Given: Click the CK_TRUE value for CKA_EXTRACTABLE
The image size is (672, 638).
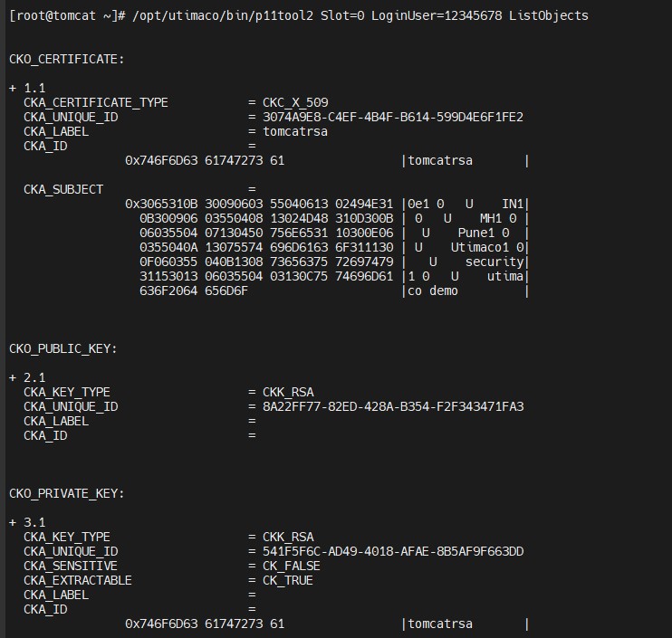Looking at the screenshot, I should tap(288, 581).
